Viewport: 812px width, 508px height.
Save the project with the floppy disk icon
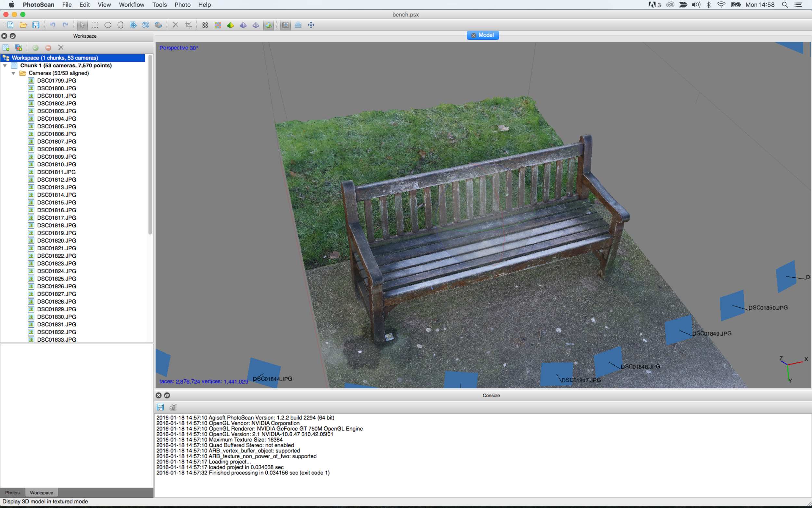[x=36, y=25]
